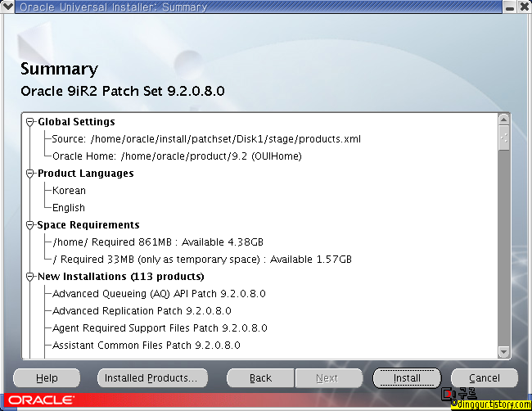Collapse the New Installations (113 products) node
532x411 pixels.
click(x=30, y=277)
